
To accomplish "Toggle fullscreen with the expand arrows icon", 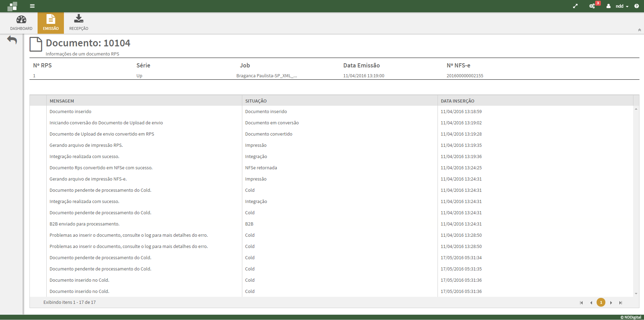I will (x=575, y=6).
